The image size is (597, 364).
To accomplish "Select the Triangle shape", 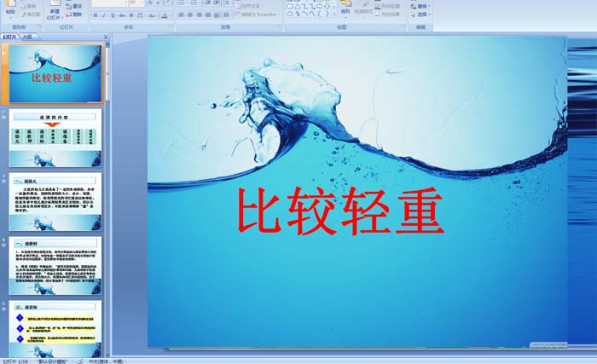I will coord(298,7).
